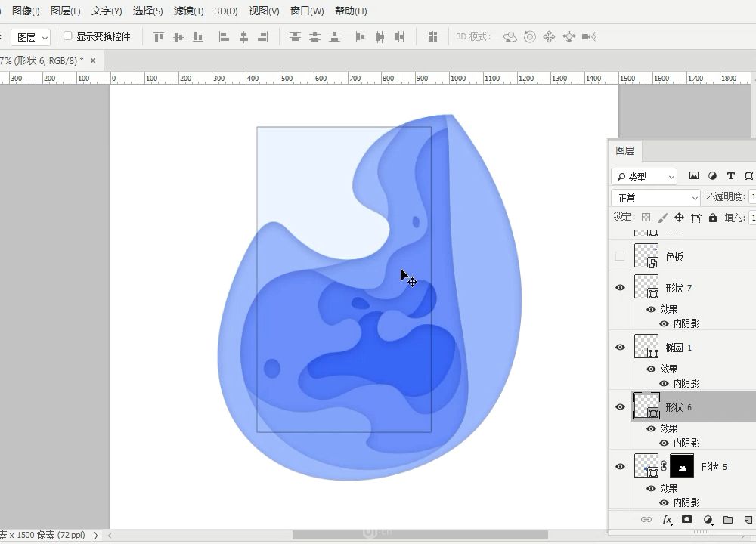Click the status bar info arrow
Image resolution: width=756 pixels, height=544 pixels.
tap(96, 536)
